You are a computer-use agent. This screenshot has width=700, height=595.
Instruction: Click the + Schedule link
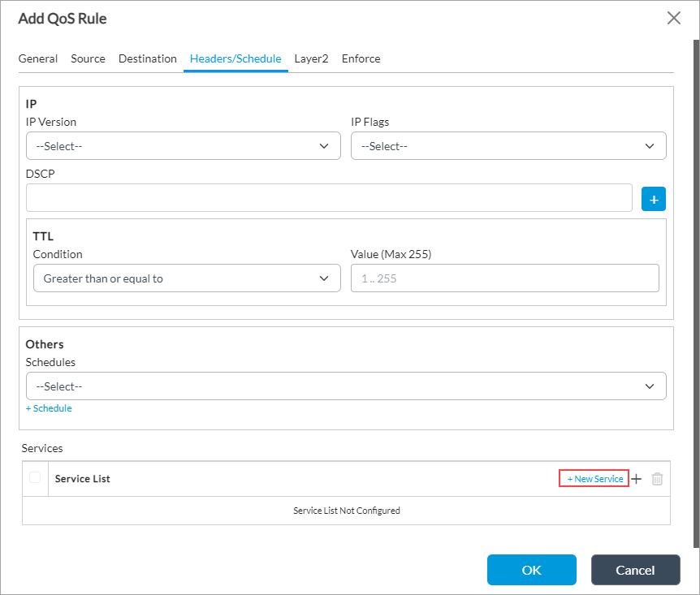click(x=49, y=408)
